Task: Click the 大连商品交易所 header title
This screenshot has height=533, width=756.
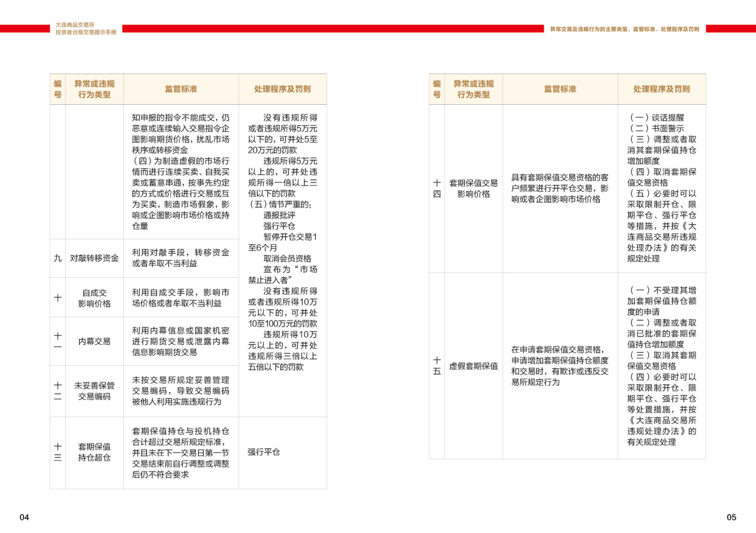Action: click(x=75, y=25)
